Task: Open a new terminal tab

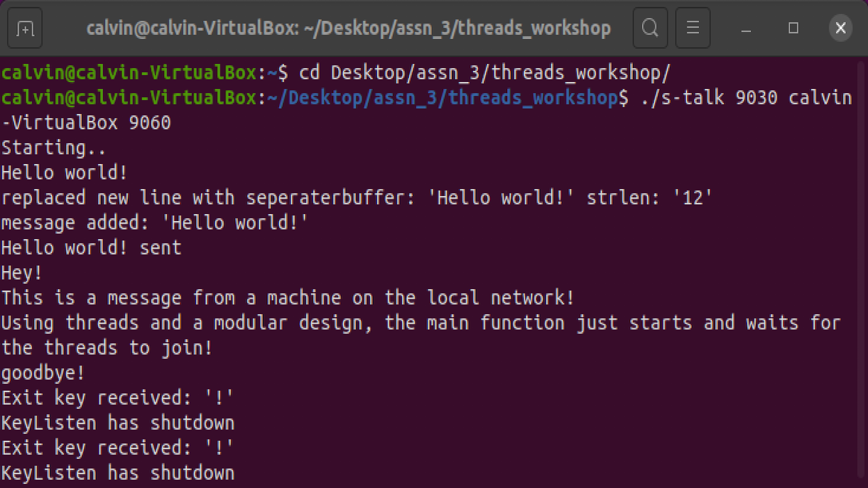Action: pyautogui.click(x=25, y=29)
